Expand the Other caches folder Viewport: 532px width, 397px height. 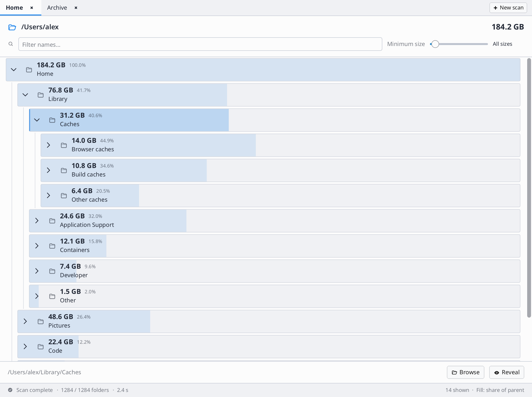[x=49, y=196]
